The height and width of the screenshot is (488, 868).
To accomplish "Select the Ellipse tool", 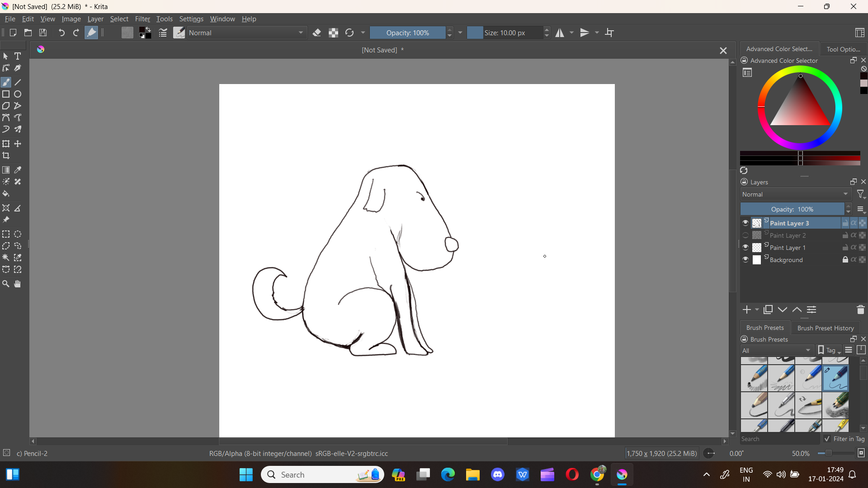I will coord(18,94).
